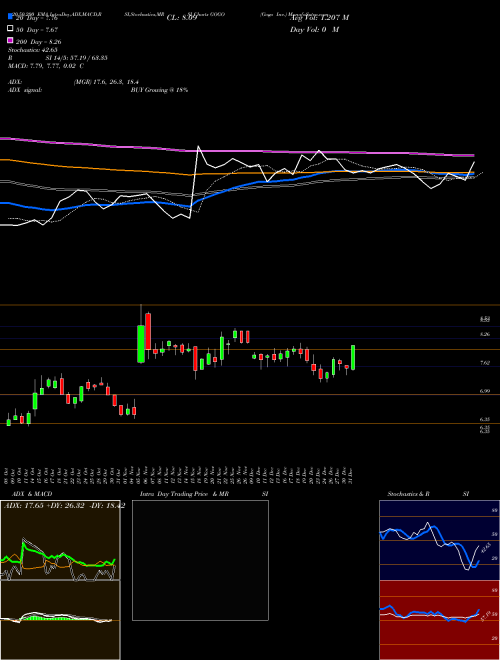
Task: Click the large red candle after the gap up
Action: [148, 331]
